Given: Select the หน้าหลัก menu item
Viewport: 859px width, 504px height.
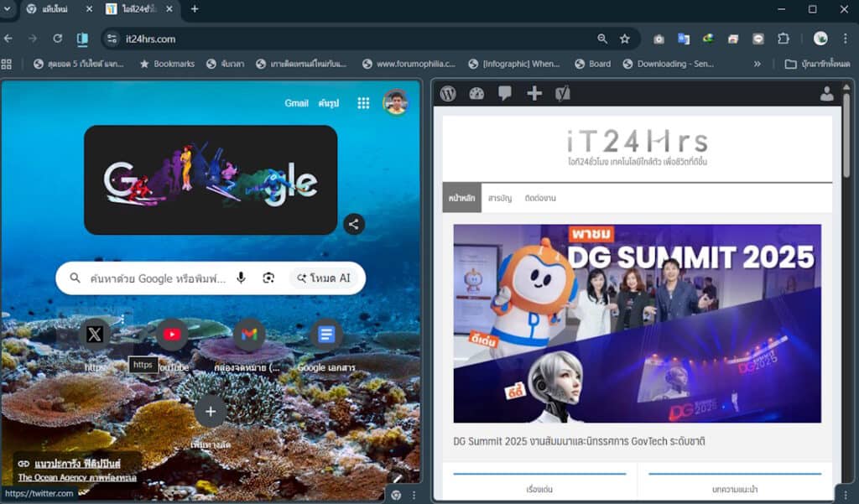Looking at the screenshot, I should (462, 198).
